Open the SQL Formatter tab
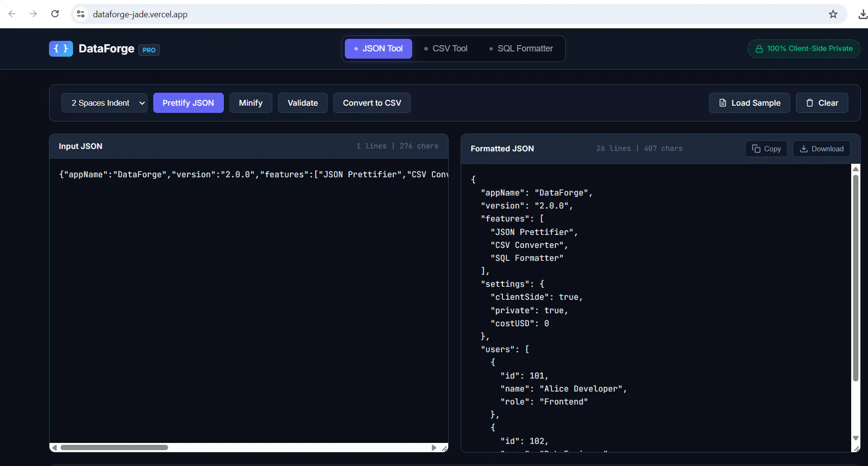 pos(521,49)
